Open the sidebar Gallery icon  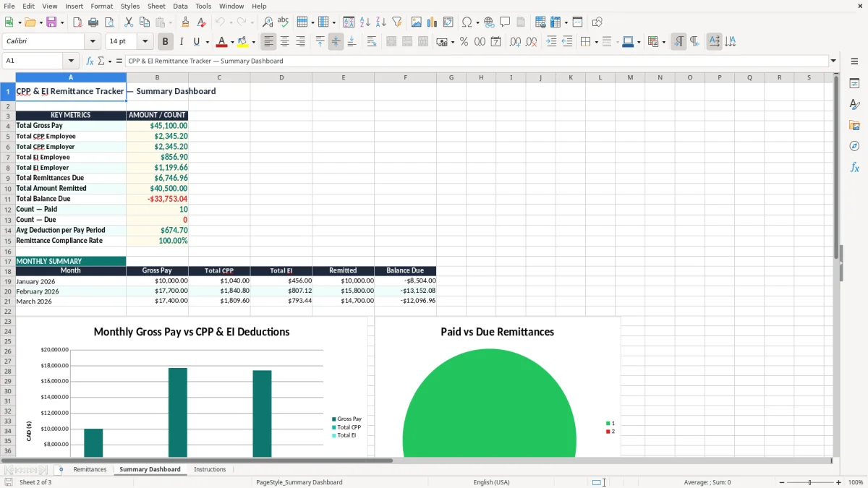[854, 125]
